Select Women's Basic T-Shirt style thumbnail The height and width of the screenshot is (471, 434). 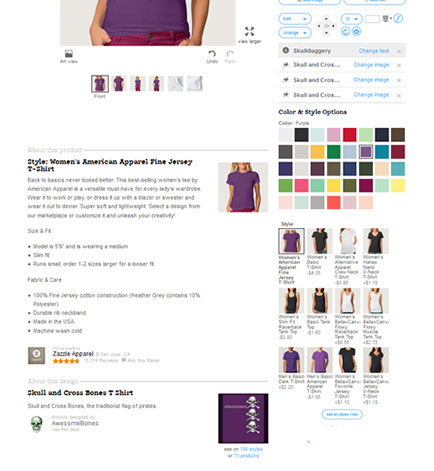(319, 241)
